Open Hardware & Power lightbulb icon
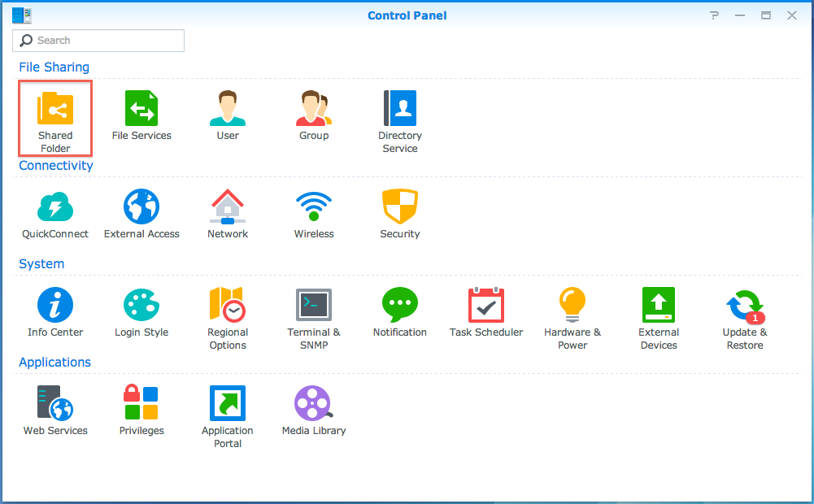This screenshot has height=504, width=814. [572, 306]
